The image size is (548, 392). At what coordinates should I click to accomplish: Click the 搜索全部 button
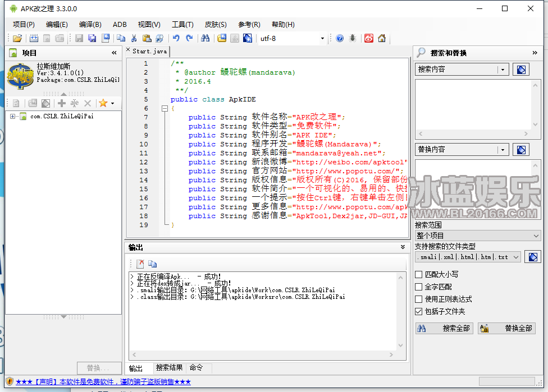click(x=444, y=328)
